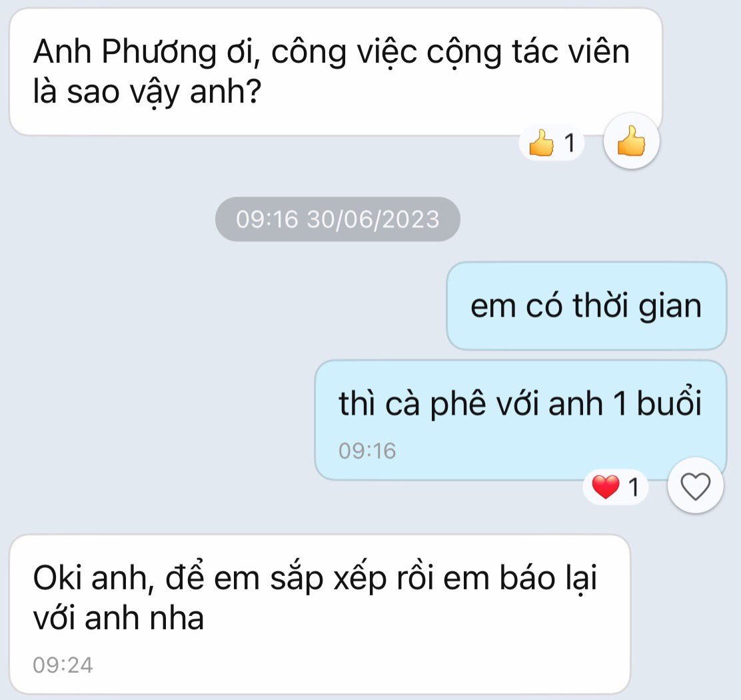Click the text line "với anh nha"
The image size is (741, 700).
click(x=118, y=618)
